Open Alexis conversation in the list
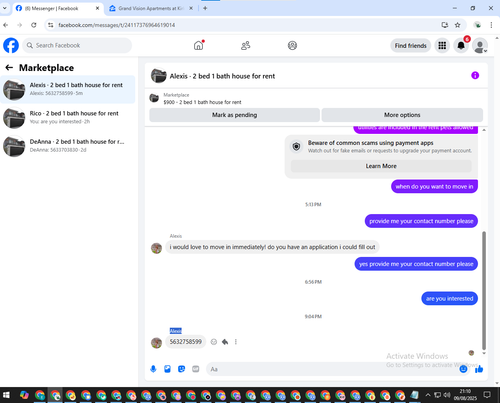 coord(68,89)
